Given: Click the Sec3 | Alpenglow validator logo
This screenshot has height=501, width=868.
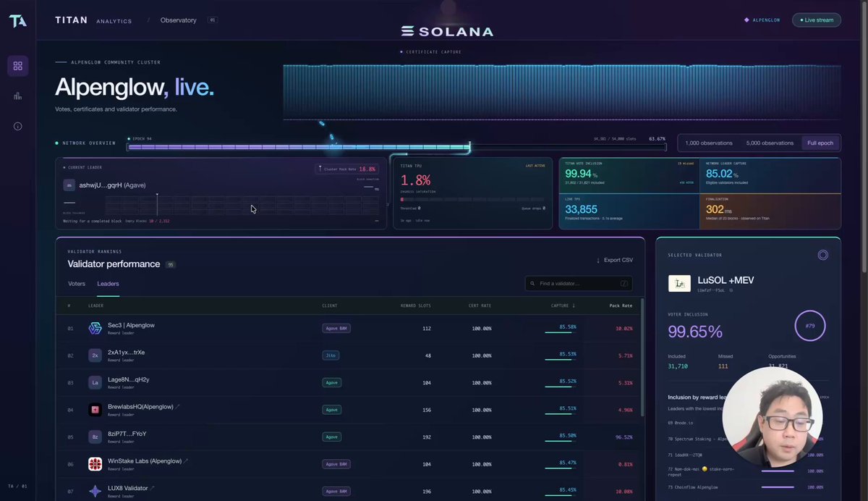Looking at the screenshot, I should (x=95, y=328).
